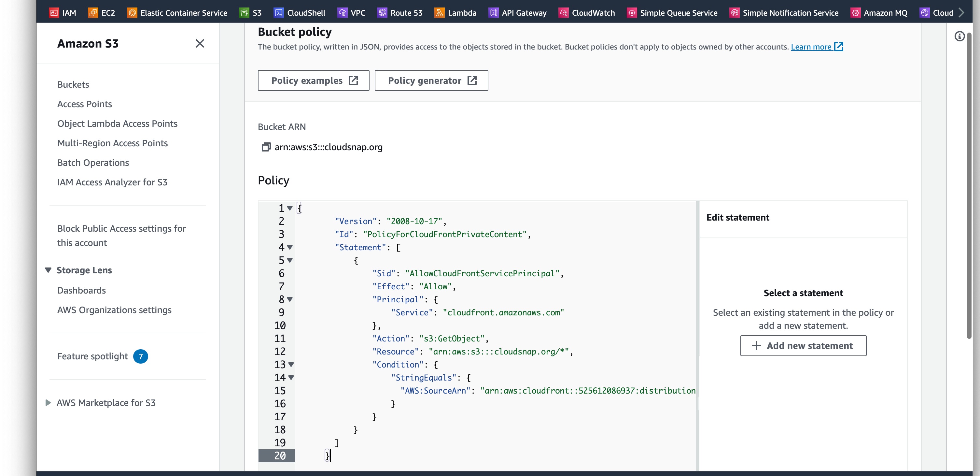Open AWS Organizations settings

(x=114, y=310)
